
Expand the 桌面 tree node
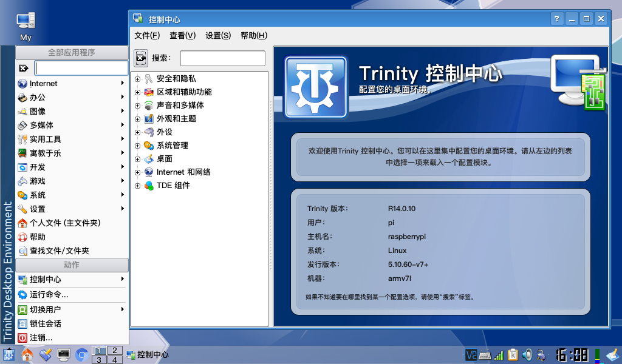click(x=138, y=159)
